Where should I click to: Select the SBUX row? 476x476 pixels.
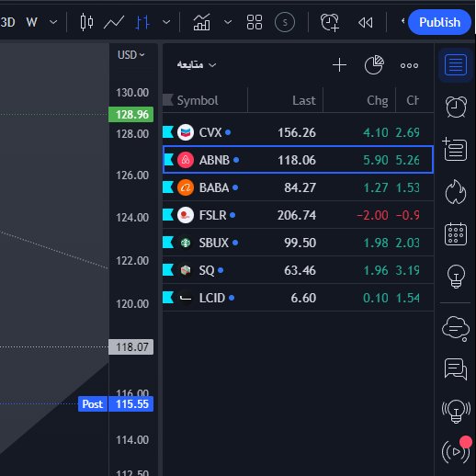pos(298,243)
